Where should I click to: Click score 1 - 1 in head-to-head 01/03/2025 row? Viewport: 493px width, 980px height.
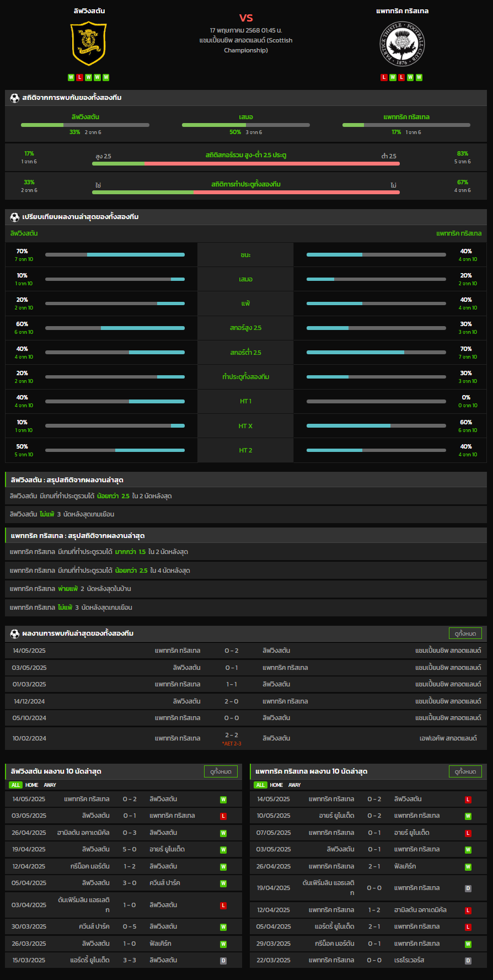click(232, 684)
